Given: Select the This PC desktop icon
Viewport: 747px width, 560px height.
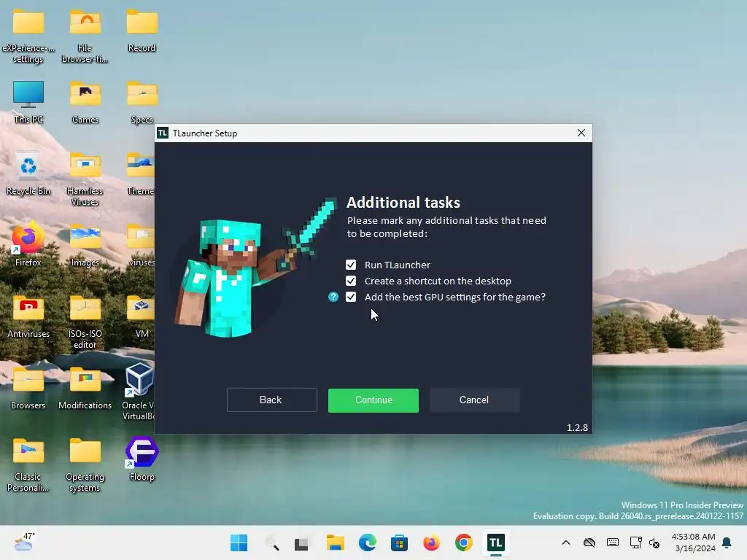Looking at the screenshot, I should (28, 102).
